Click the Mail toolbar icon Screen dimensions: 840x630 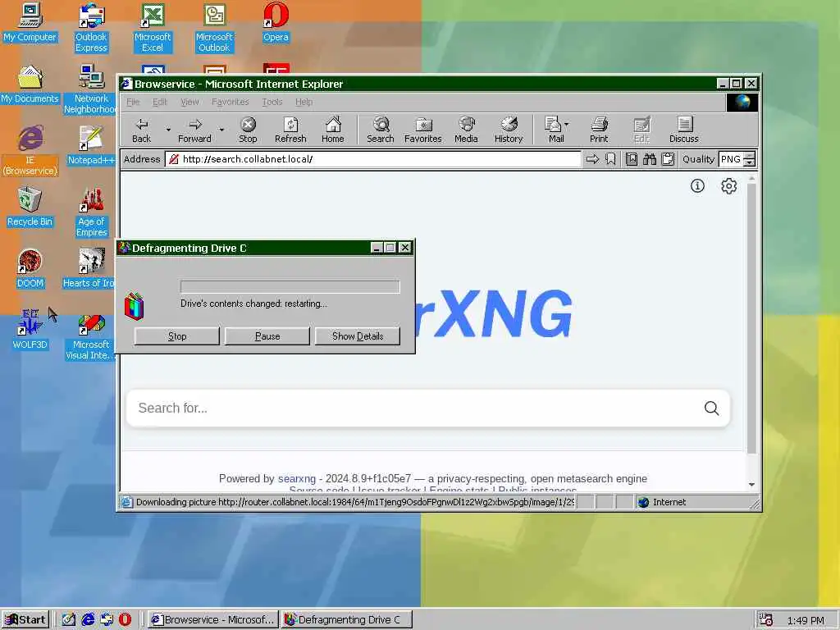coord(554,130)
